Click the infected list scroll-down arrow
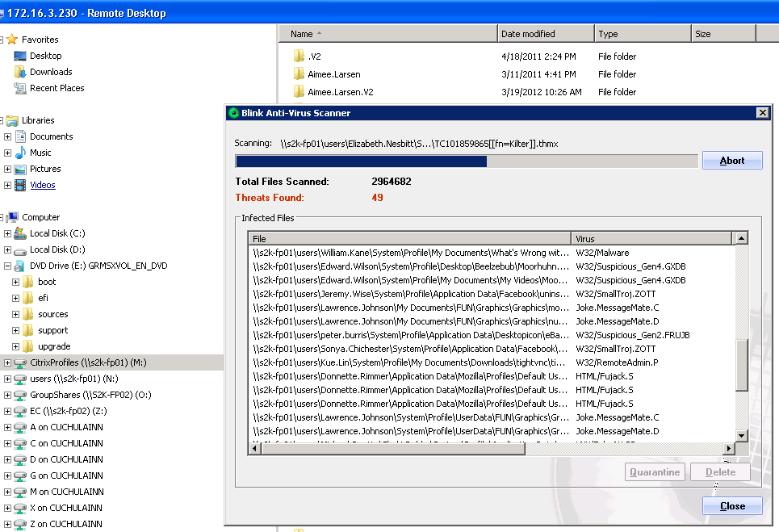779x532 pixels. pyautogui.click(x=741, y=436)
